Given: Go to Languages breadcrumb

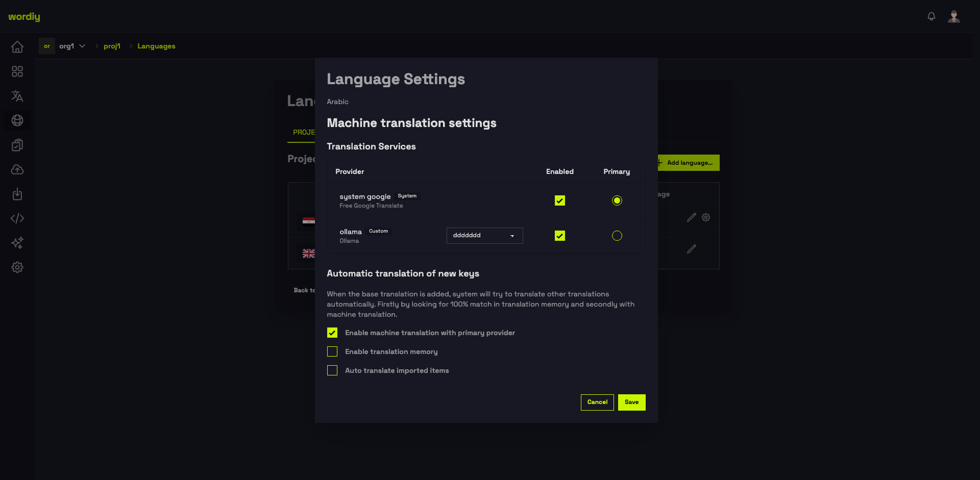Looking at the screenshot, I should click(156, 46).
